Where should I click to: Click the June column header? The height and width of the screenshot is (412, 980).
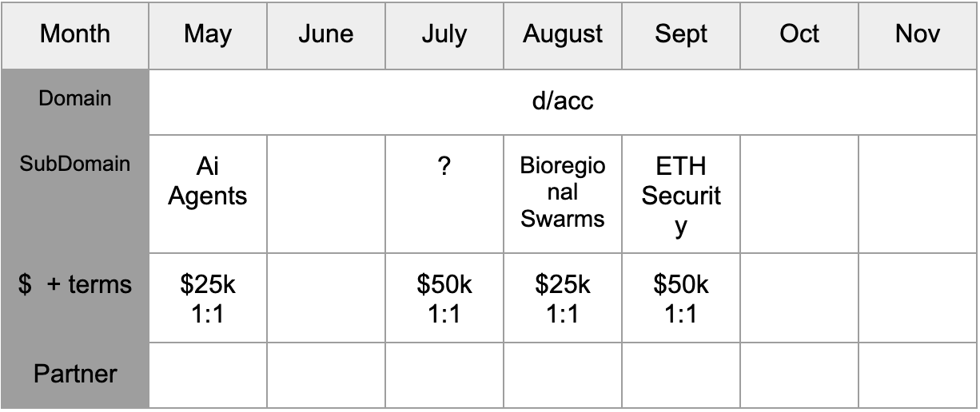tap(325, 34)
